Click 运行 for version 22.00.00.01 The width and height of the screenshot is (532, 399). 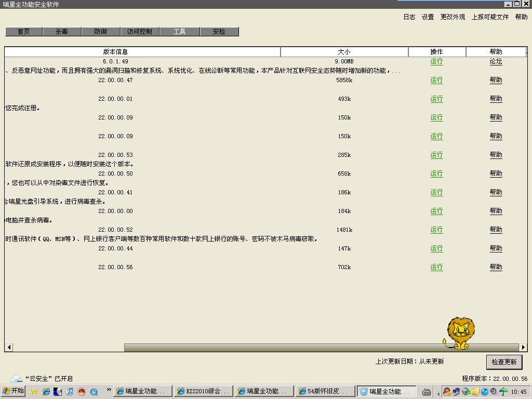[436, 99]
